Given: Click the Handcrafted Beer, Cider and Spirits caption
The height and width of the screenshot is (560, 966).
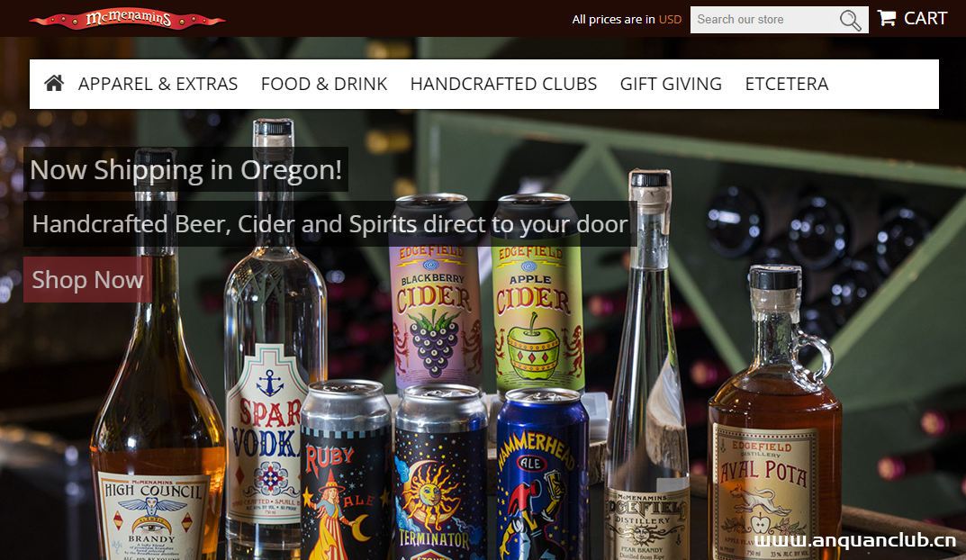Looking at the screenshot, I should click(330, 223).
